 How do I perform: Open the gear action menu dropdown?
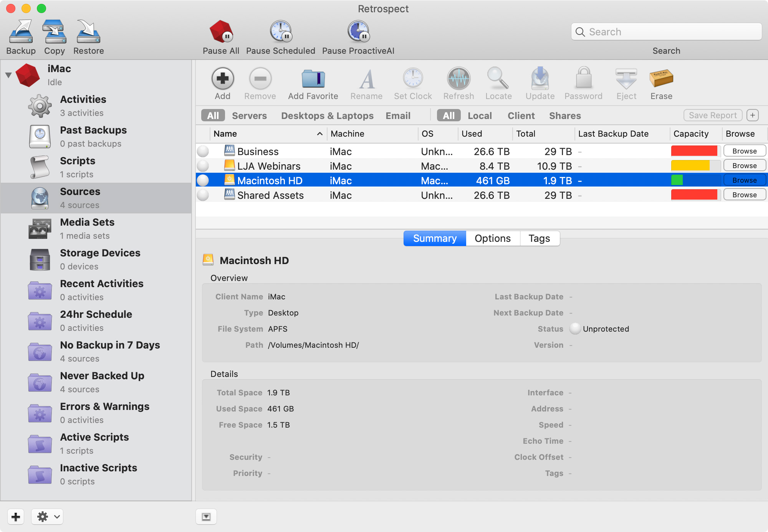(x=48, y=517)
